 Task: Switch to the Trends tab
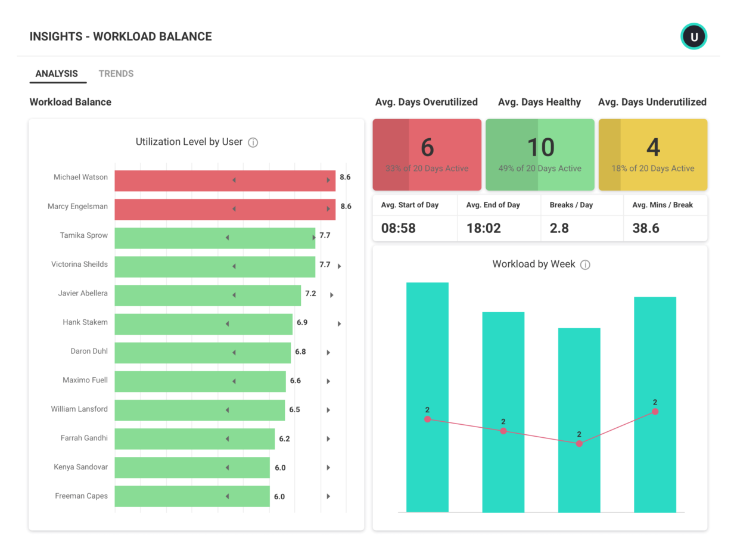coord(116,73)
